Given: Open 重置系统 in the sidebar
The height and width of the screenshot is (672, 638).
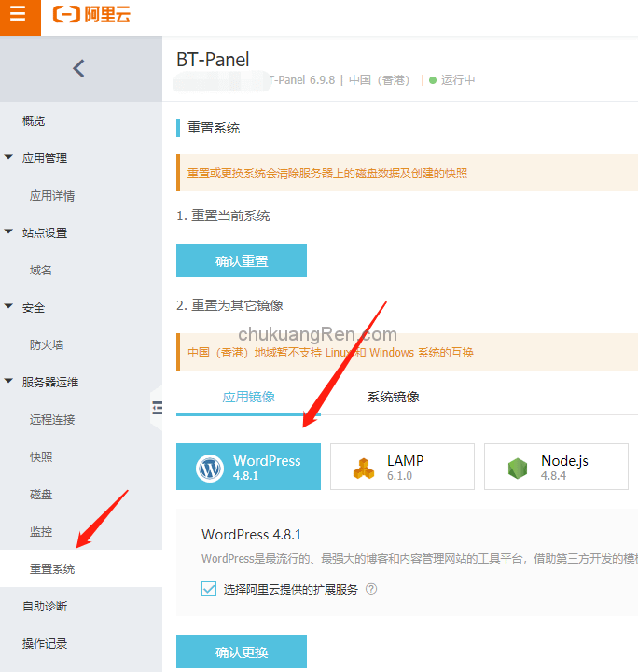Looking at the screenshot, I should tap(52, 568).
